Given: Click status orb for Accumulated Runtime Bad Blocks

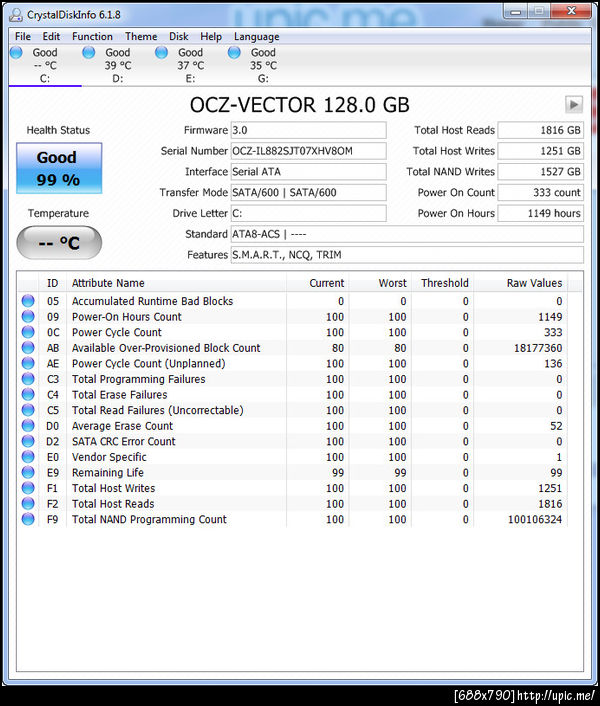Looking at the screenshot, I should [x=28, y=301].
